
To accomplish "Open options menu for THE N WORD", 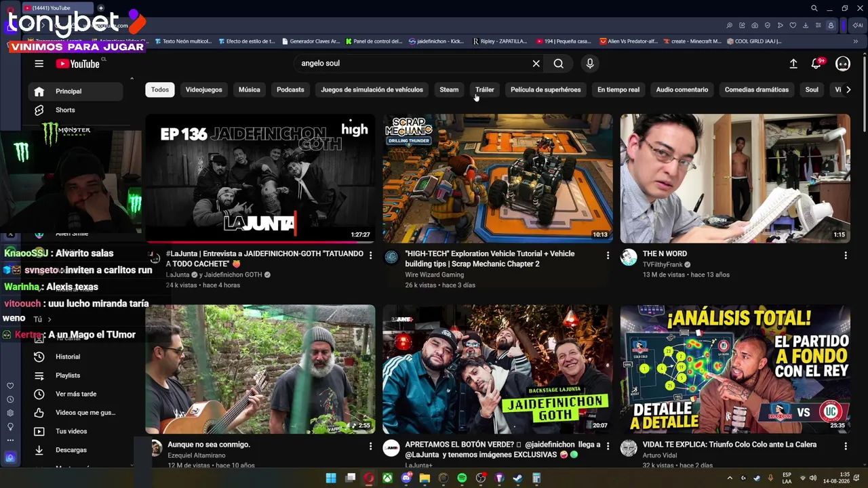I will coord(845,256).
